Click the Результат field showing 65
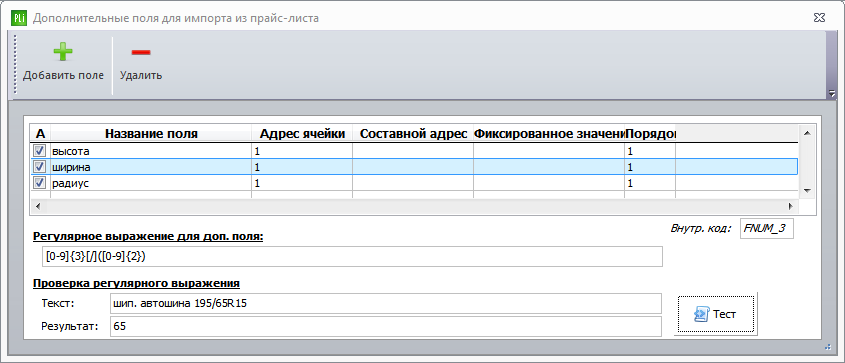 385,326
